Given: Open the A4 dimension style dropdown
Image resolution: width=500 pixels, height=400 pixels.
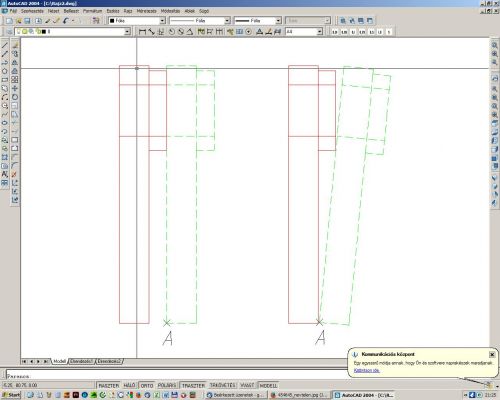Looking at the screenshot, I should [304, 32].
